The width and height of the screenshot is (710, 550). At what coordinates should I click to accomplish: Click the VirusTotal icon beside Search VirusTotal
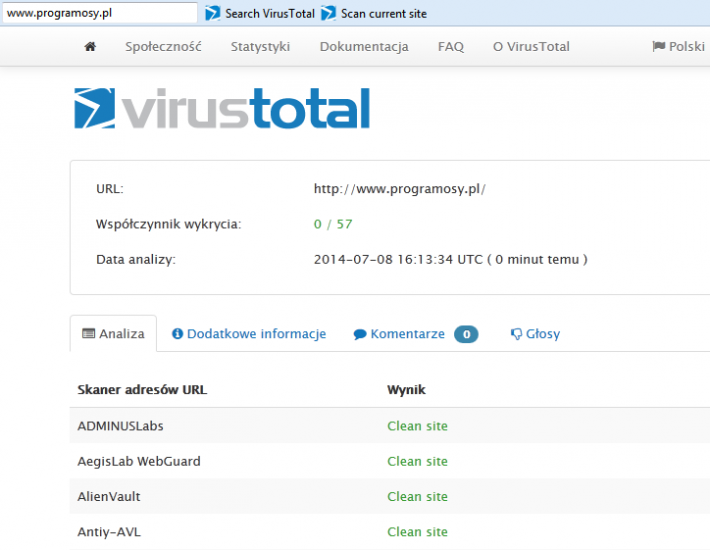(x=212, y=14)
